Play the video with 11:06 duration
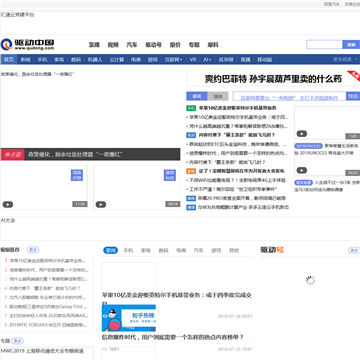360x360 pixels. (8, 204)
